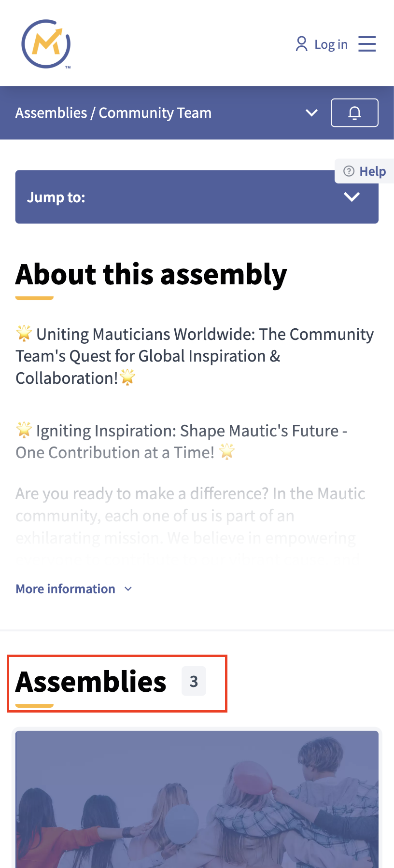Click the "About this assembly" heading

(151, 274)
